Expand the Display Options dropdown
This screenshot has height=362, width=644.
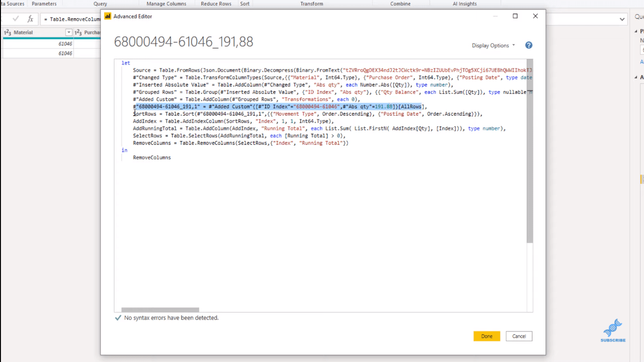coord(493,46)
